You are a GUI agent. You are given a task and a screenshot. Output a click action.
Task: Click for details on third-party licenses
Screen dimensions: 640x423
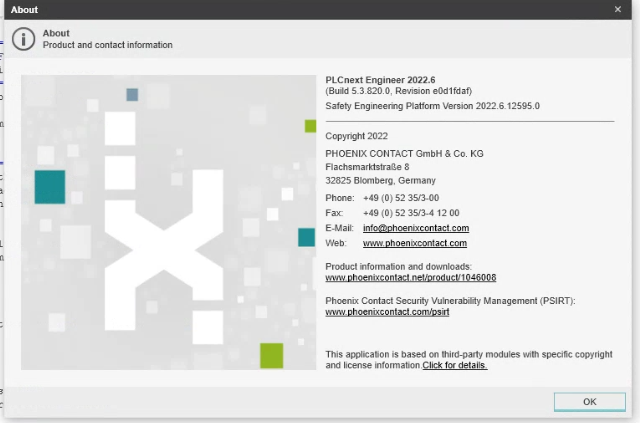point(454,365)
